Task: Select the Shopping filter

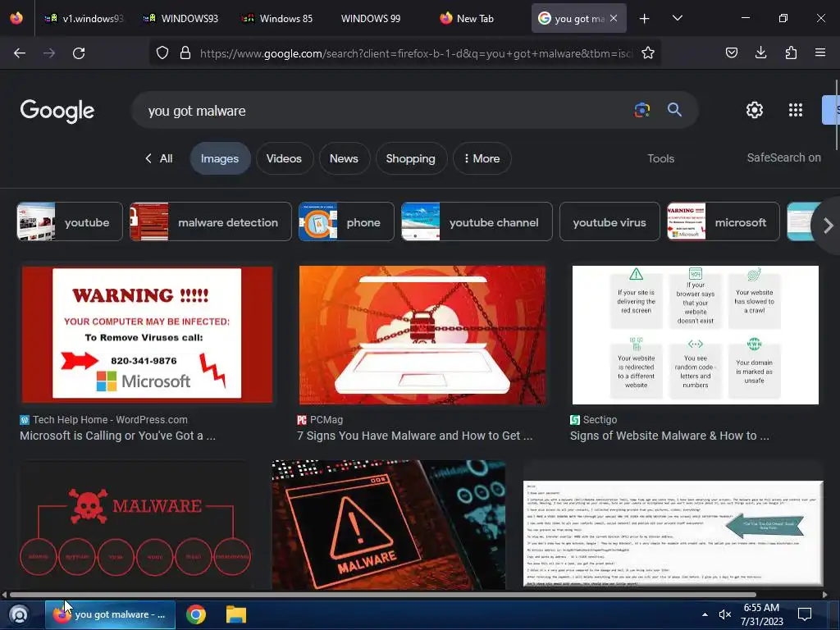Action: pyautogui.click(x=410, y=158)
